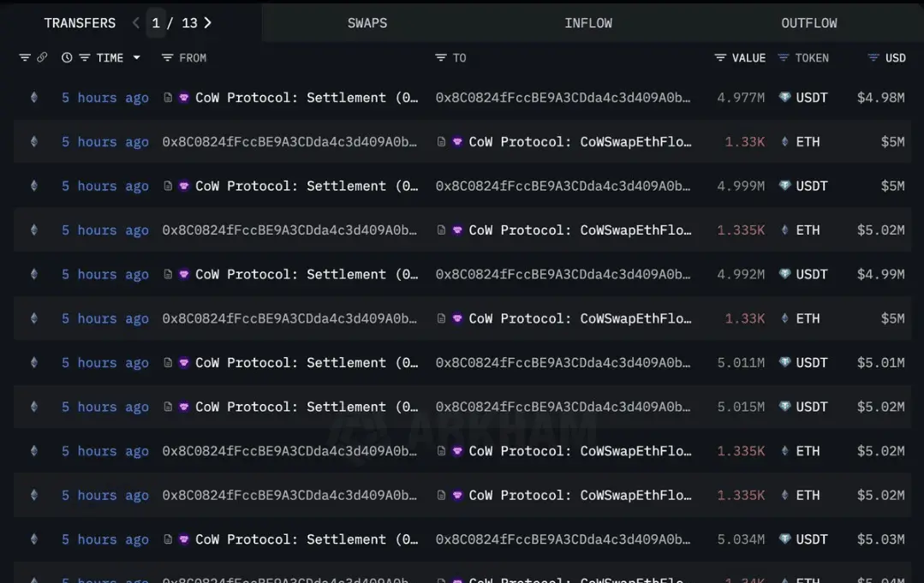This screenshot has height=583, width=924.
Task: Open CoW Protocol: Settlement sender in 5.011M row
Action: pyautogui.click(x=307, y=363)
